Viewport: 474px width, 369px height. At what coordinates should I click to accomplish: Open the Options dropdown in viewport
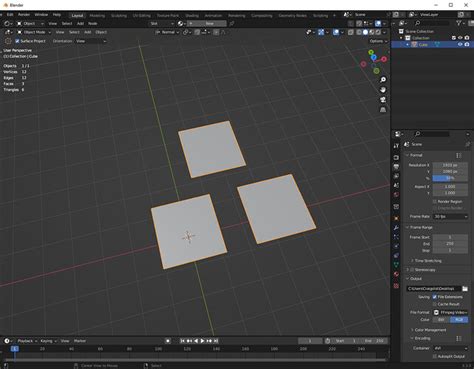[x=378, y=41]
